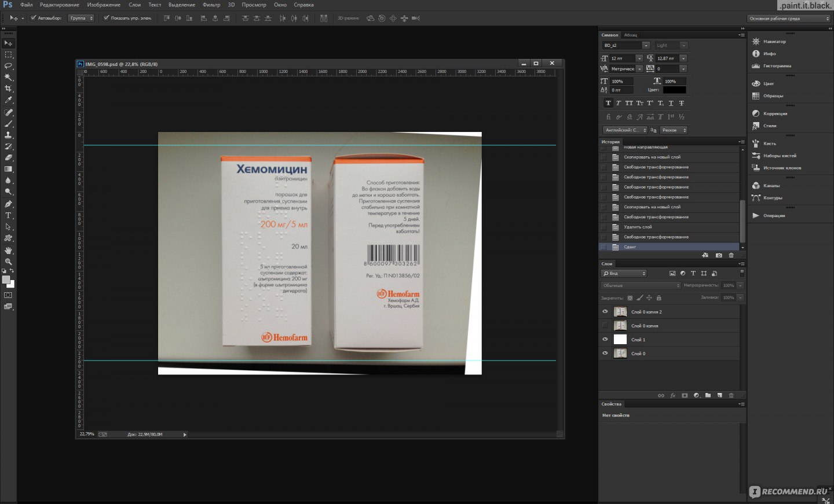Select Удалить слой history state
The height and width of the screenshot is (504, 834).
coord(669,227)
